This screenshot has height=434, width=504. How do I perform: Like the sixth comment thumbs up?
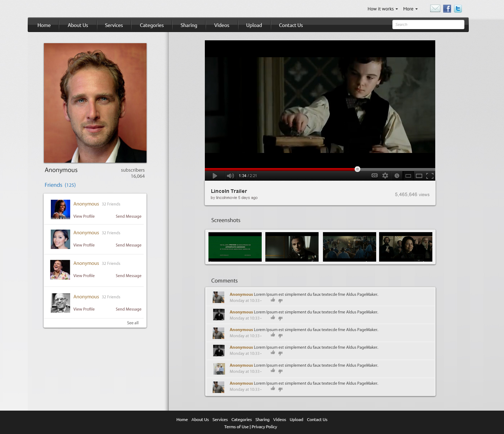tap(273, 389)
